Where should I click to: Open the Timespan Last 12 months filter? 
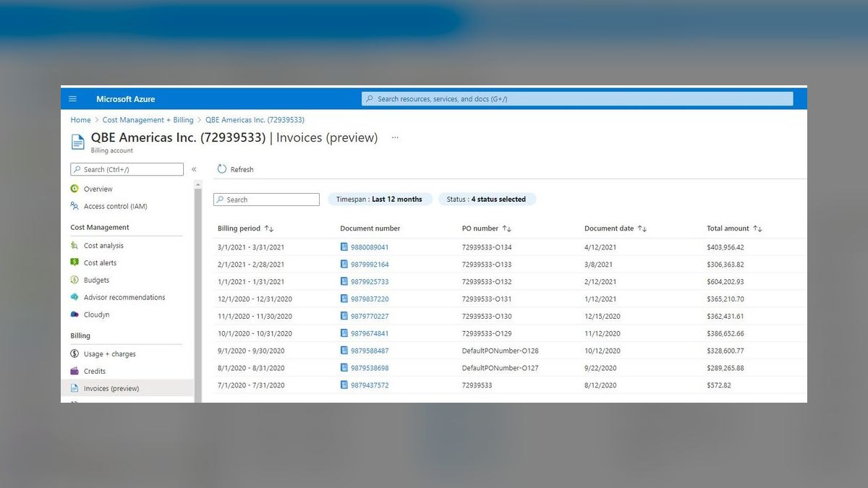tap(380, 200)
